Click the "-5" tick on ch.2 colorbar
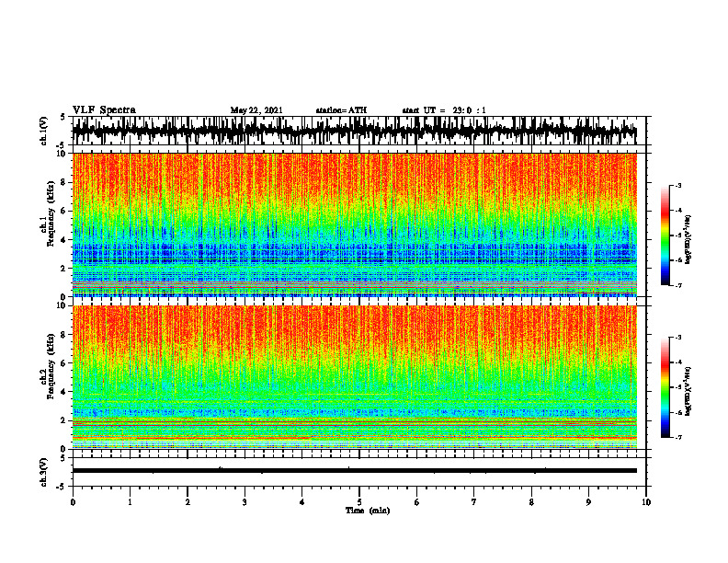The width and height of the screenshot is (728, 563). pos(678,387)
